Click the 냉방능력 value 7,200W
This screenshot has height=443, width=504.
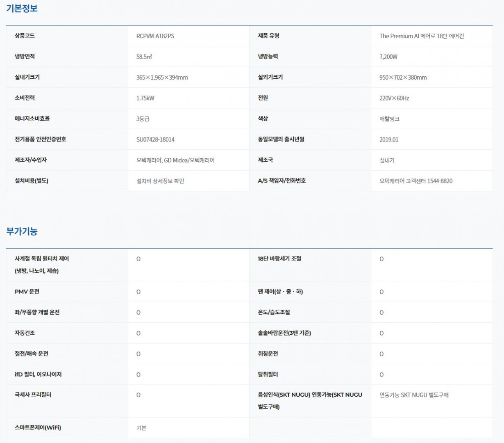(388, 57)
